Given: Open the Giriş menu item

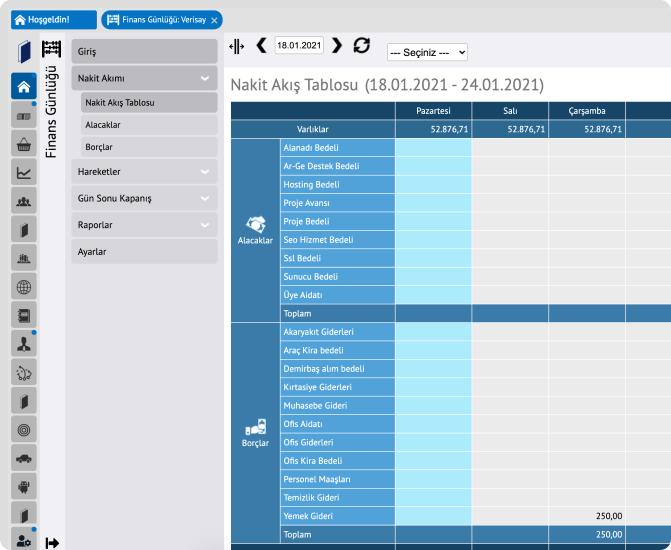Looking at the screenshot, I should click(x=144, y=51).
